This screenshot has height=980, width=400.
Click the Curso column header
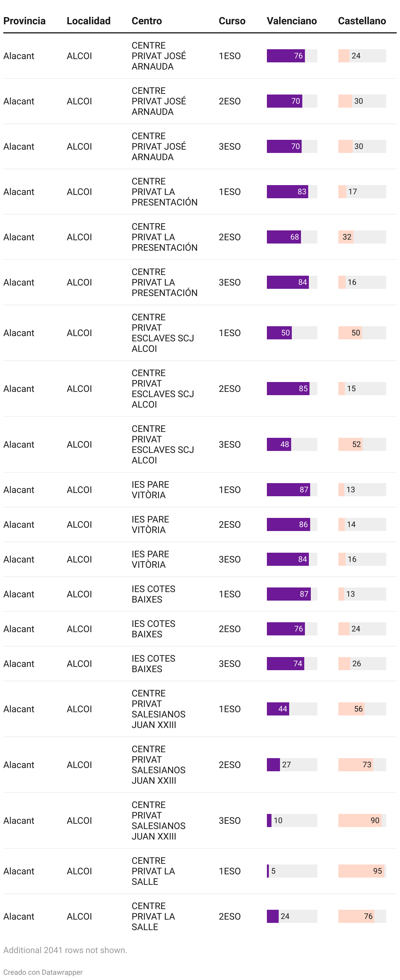[232, 21]
